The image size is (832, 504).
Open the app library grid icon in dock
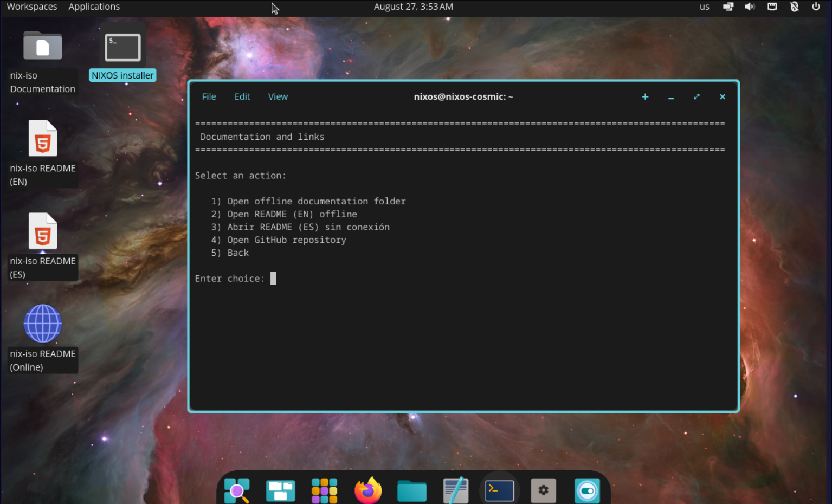coord(324,490)
